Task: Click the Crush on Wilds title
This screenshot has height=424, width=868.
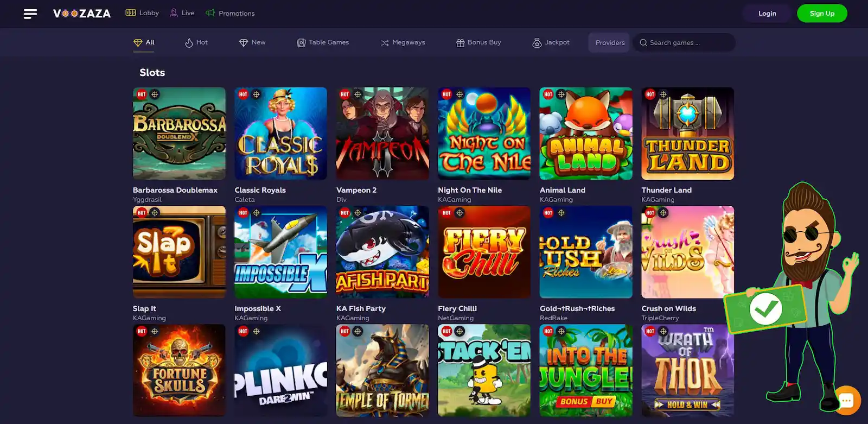Action: tap(669, 308)
